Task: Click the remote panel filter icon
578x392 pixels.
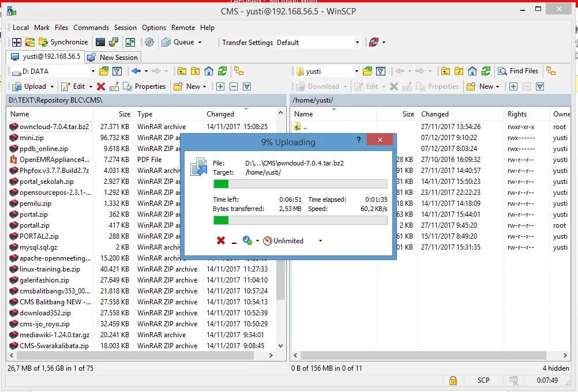Action: pyautogui.click(x=381, y=71)
